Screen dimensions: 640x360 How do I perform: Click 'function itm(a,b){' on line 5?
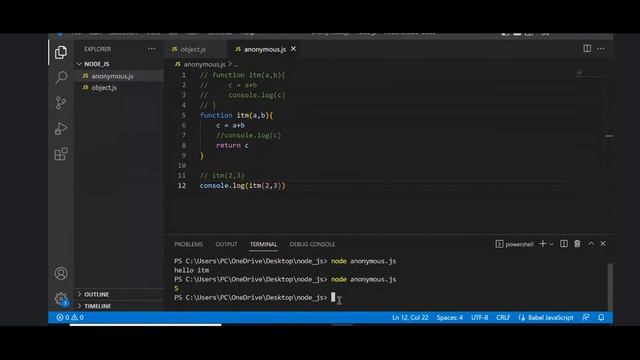click(236, 115)
